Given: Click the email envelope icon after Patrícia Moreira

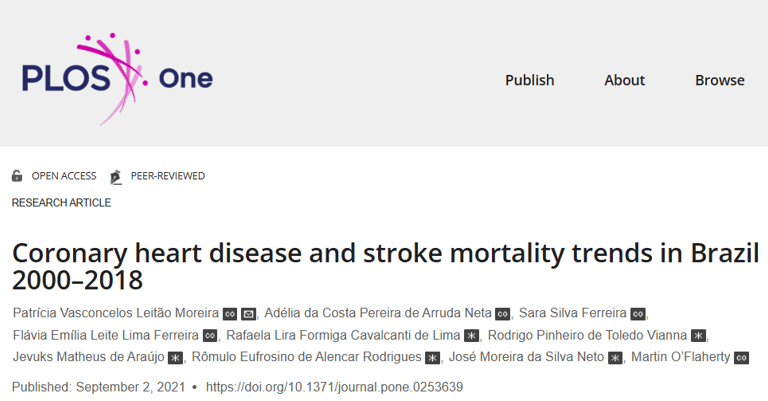Looking at the screenshot, I should point(249,313).
